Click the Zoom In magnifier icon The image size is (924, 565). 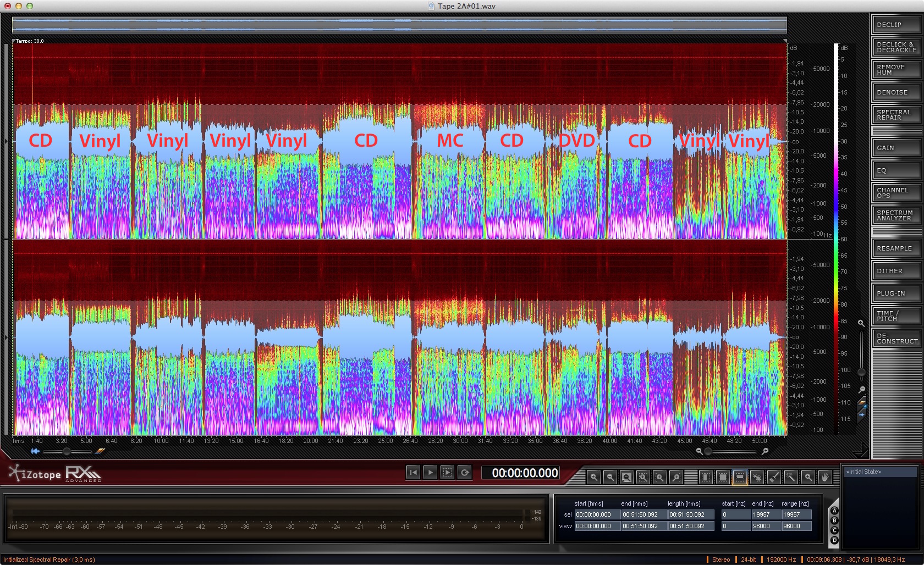coord(593,477)
